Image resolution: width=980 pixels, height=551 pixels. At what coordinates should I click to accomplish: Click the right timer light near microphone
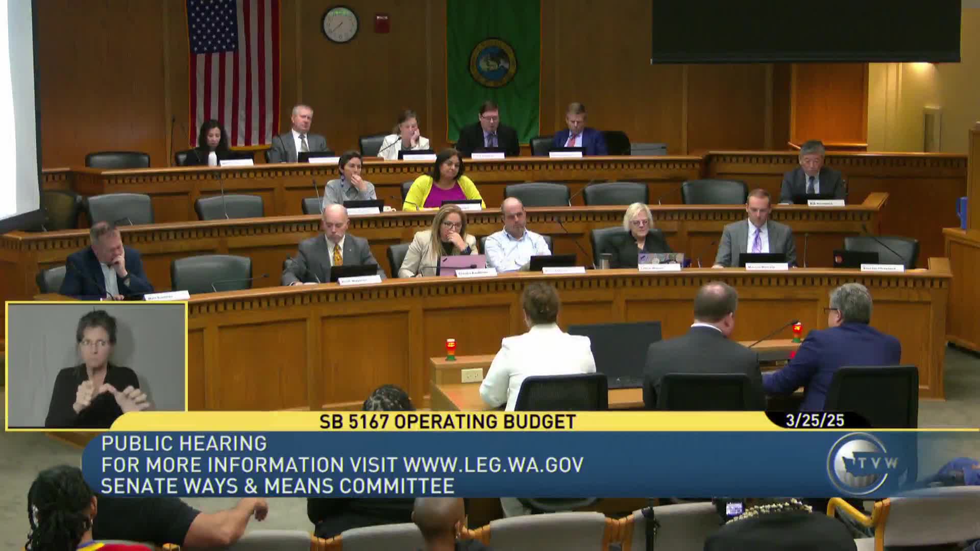(x=797, y=332)
